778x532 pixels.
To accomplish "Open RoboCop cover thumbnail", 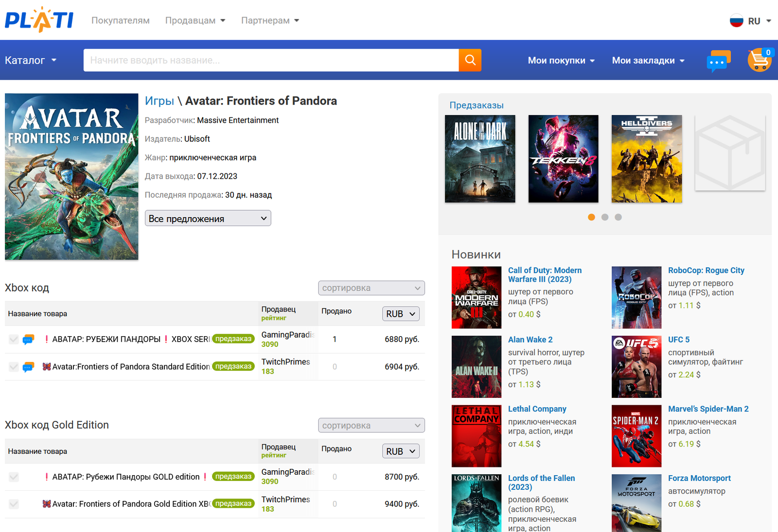I will click(x=637, y=297).
